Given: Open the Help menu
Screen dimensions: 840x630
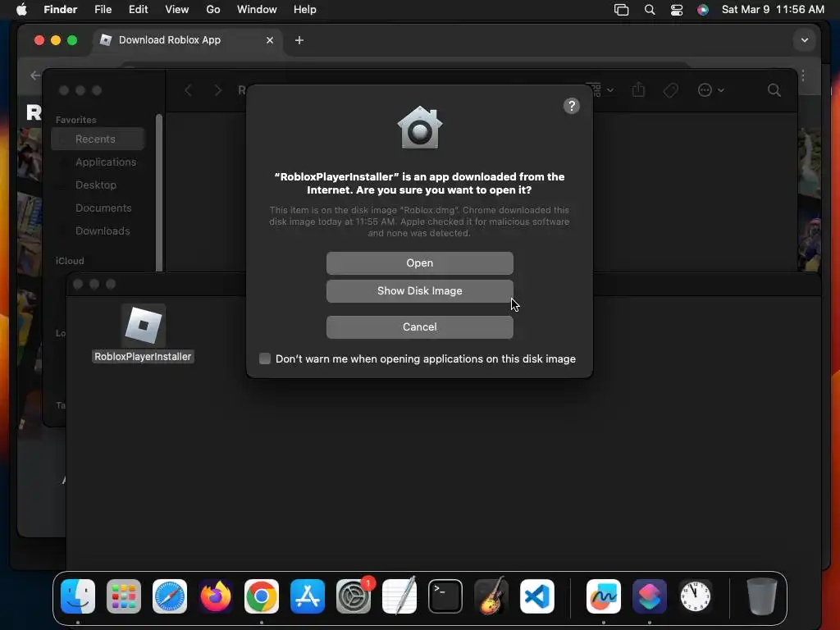Looking at the screenshot, I should pyautogui.click(x=305, y=10).
